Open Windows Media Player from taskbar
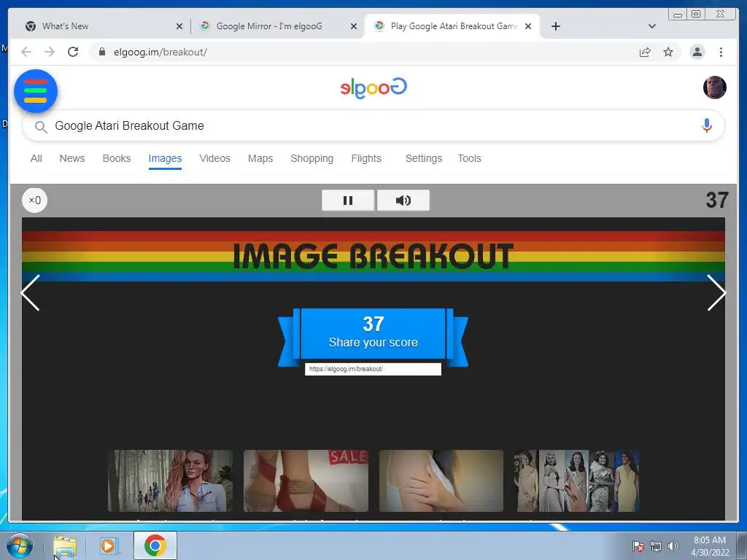Image resolution: width=747 pixels, height=560 pixels. point(108,546)
